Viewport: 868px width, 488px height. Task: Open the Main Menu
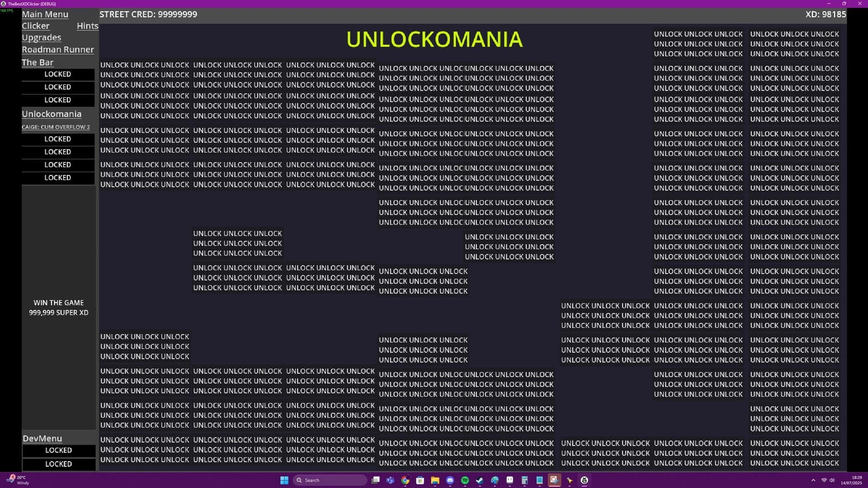pos(45,14)
